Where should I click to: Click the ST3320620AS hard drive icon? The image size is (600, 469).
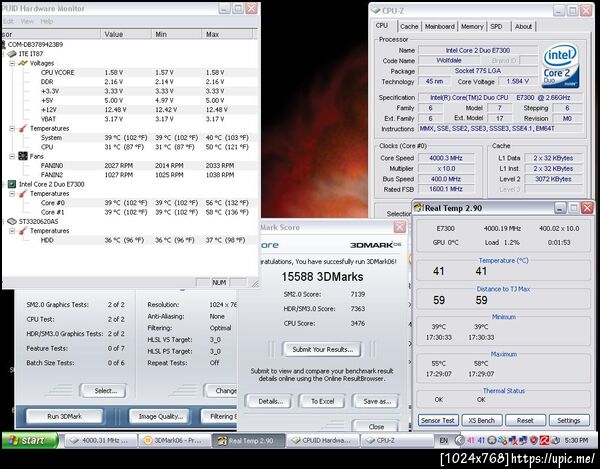[x=12, y=221]
